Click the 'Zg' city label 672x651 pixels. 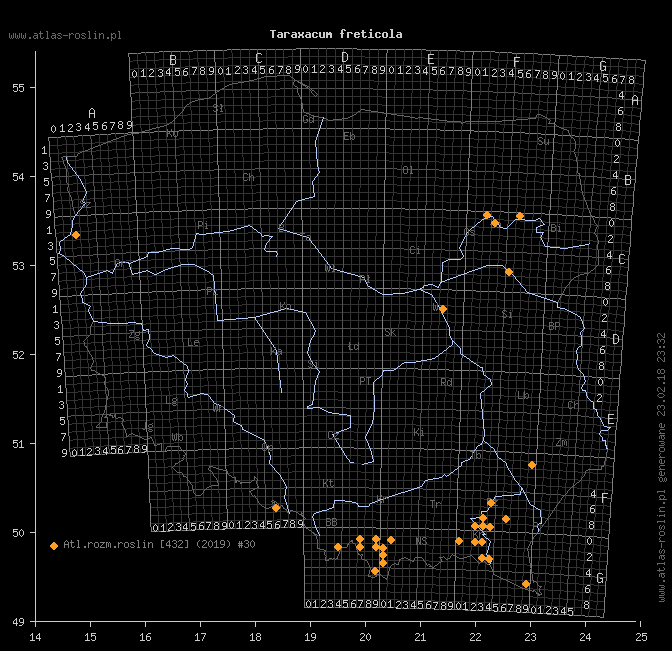pyautogui.click(x=135, y=335)
